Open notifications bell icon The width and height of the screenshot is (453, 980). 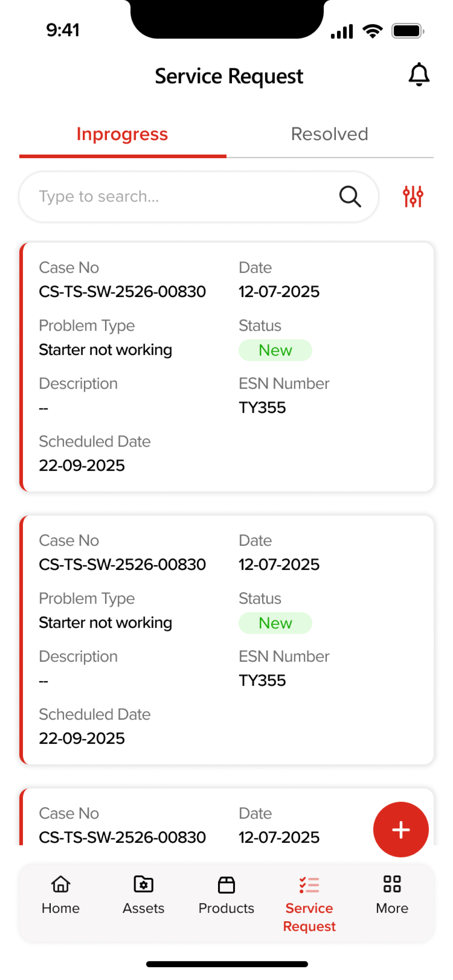(x=419, y=75)
